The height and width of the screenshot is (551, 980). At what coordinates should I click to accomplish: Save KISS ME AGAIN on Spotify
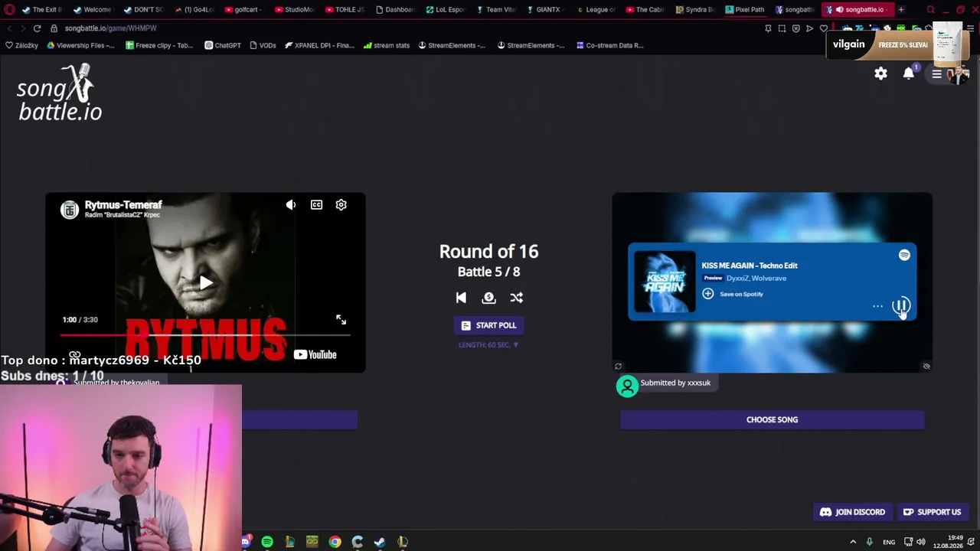[733, 294]
